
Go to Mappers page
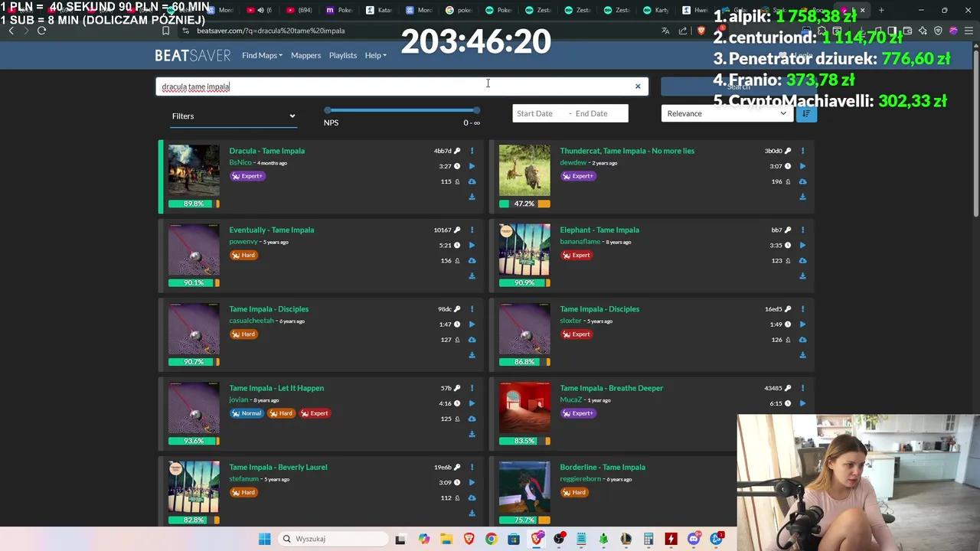click(x=305, y=55)
